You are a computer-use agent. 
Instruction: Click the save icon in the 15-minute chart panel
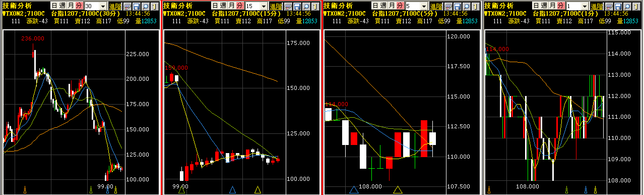click(x=297, y=6)
